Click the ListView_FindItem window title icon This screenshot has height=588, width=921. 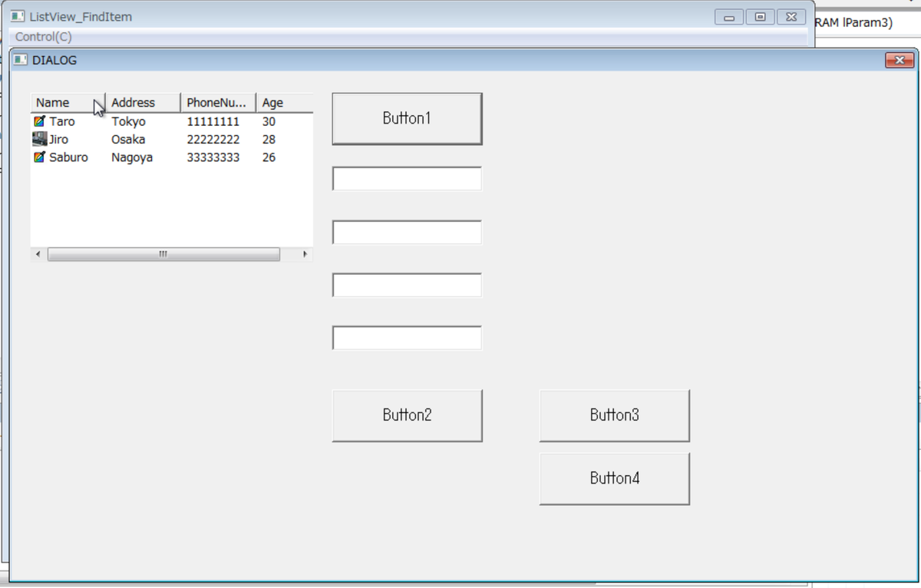point(18,16)
